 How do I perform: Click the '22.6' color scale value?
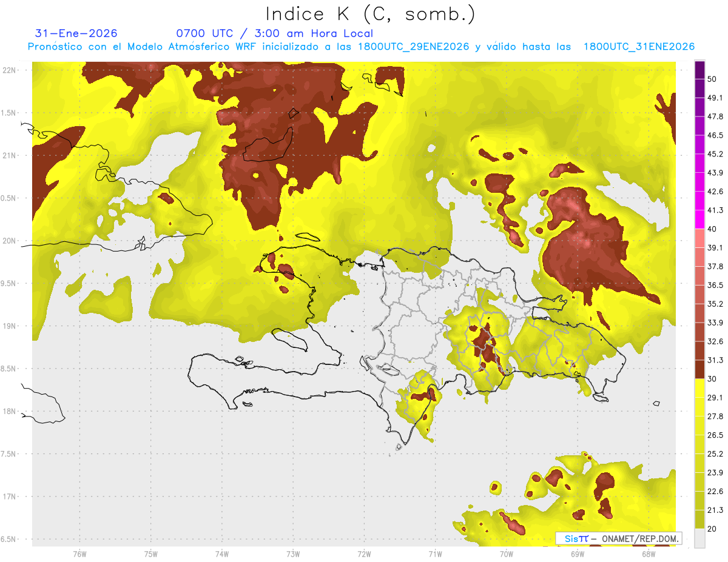pyautogui.click(x=715, y=492)
